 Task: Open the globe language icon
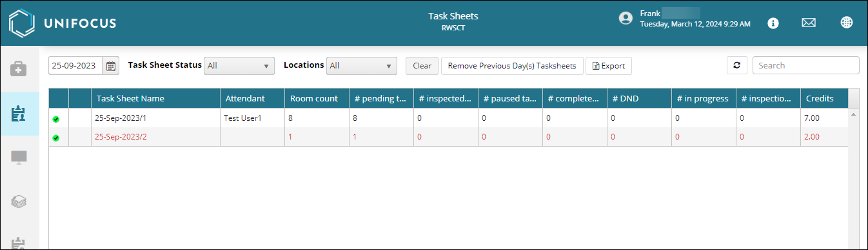(847, 23)
